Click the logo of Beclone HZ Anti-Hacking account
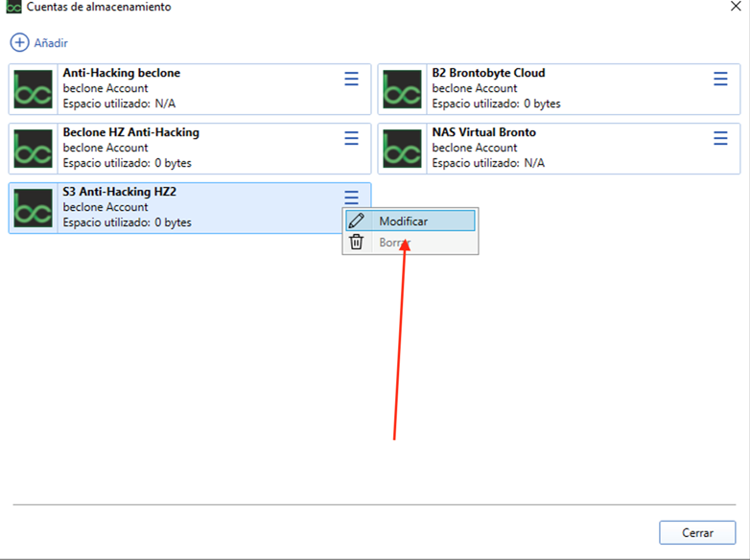The height and width of the screenshot is (560, 750). 33,149
